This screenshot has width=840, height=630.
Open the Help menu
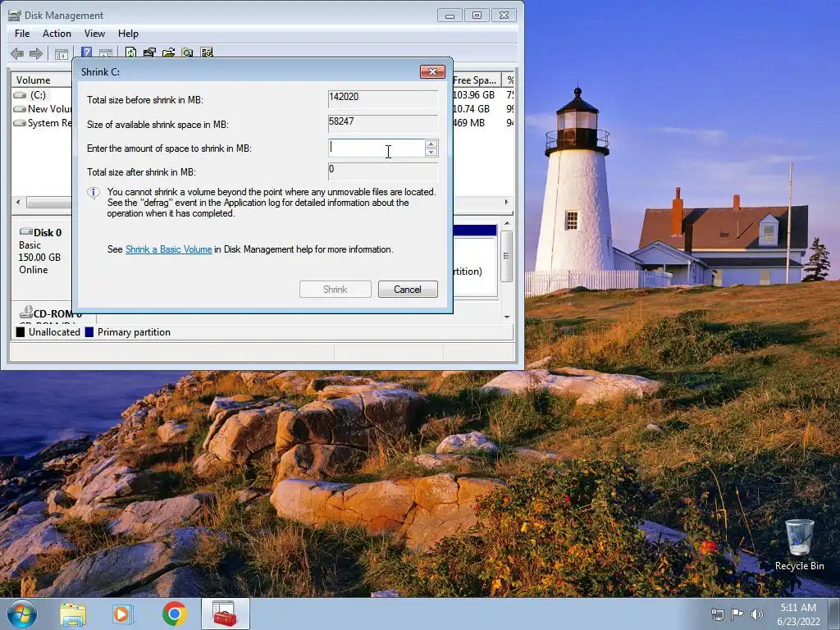coord(128,33)
